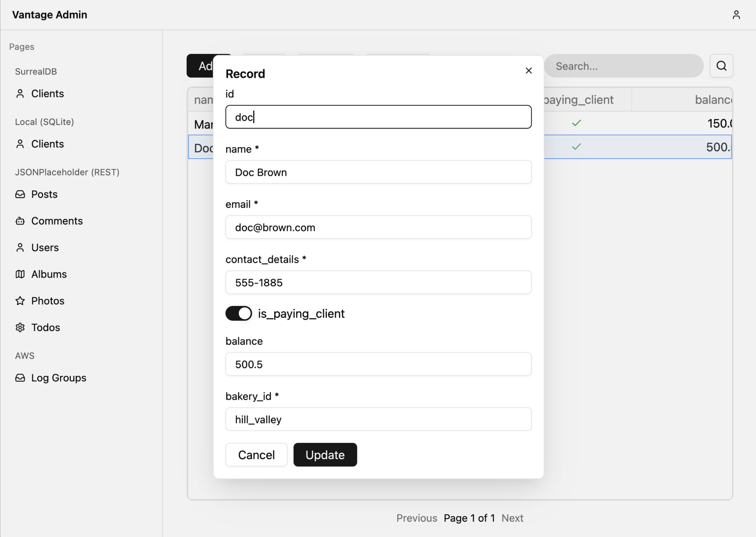Focus the bakery_id field hill_valley

click(379, 420)
